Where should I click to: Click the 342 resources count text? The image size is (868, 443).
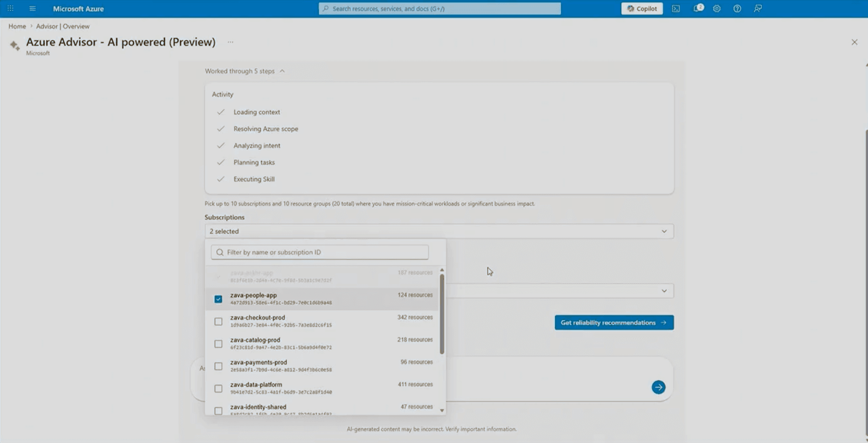pyautogui.click(x=415, y=318)
